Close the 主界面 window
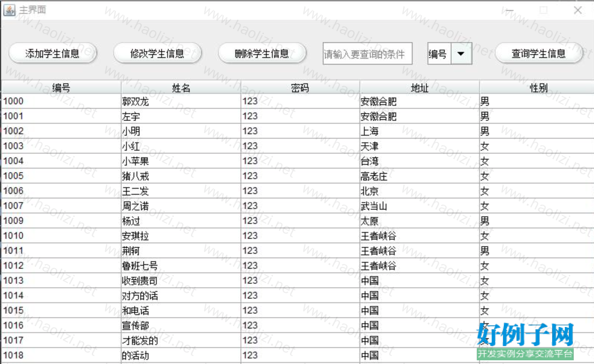The image size is (594, 364). tap(578, 10)
